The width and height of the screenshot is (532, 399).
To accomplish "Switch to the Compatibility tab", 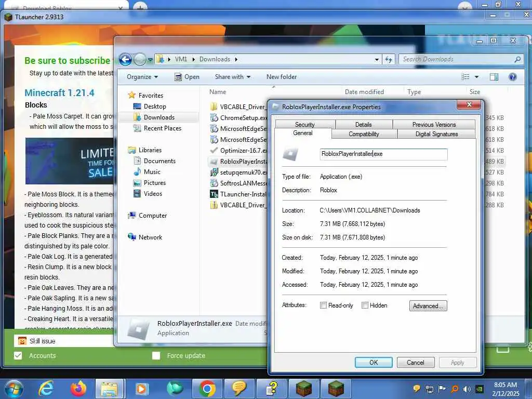I will click(x=364, y=134).
